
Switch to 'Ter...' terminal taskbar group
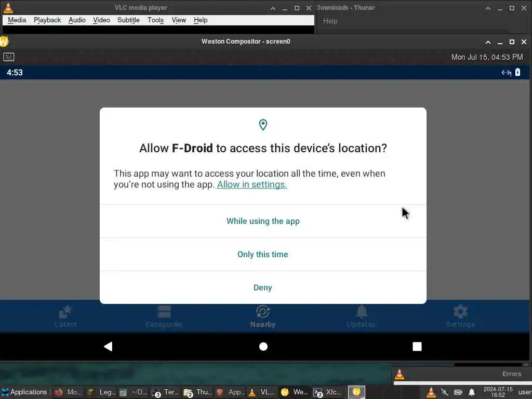[165, 392]
